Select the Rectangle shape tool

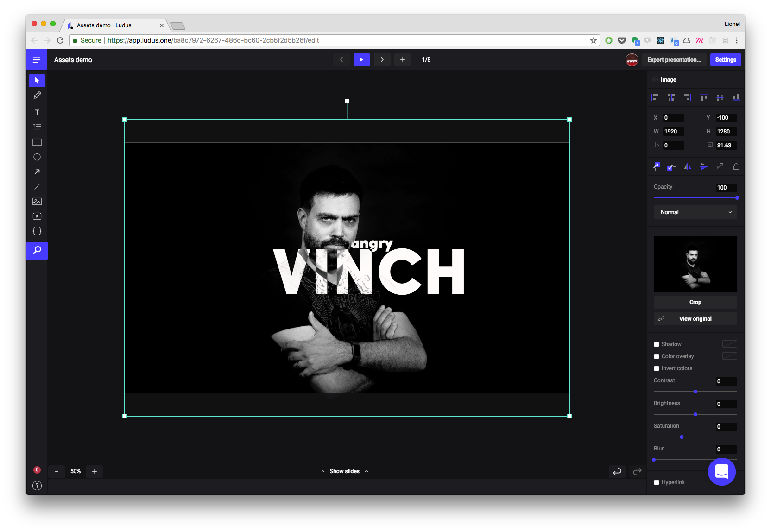click(37, 142)
